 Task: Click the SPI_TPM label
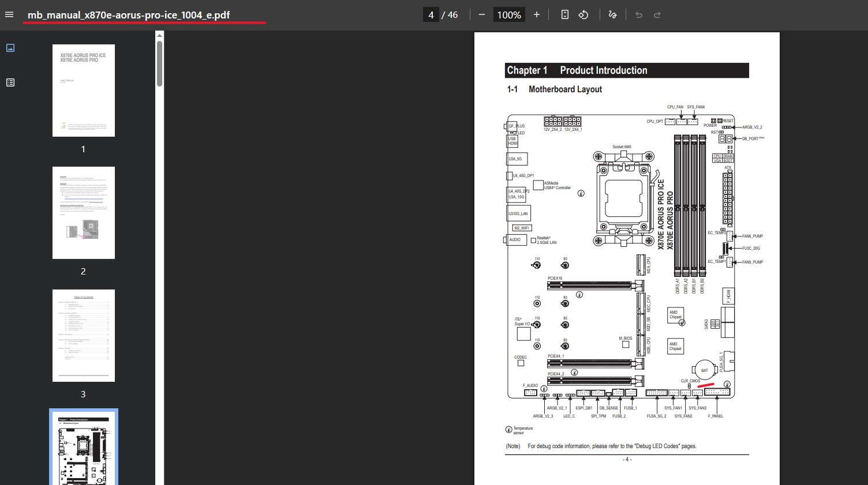point(598,416)
